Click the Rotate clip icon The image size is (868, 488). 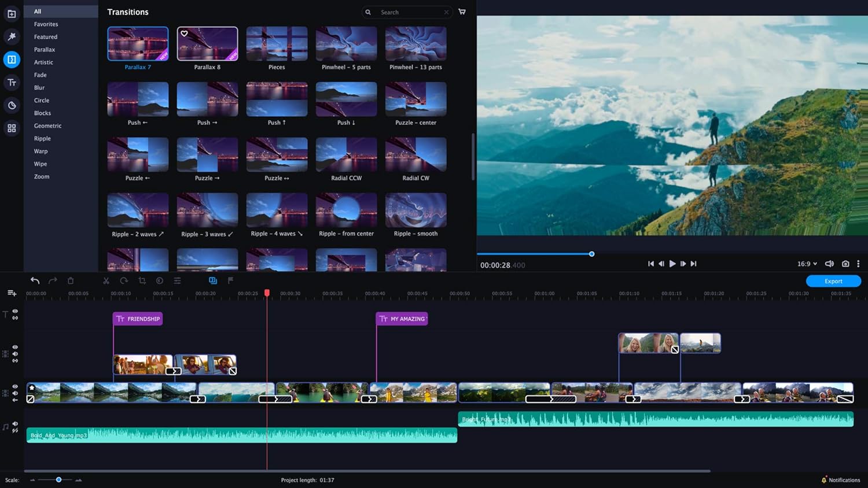coord(124,280)
